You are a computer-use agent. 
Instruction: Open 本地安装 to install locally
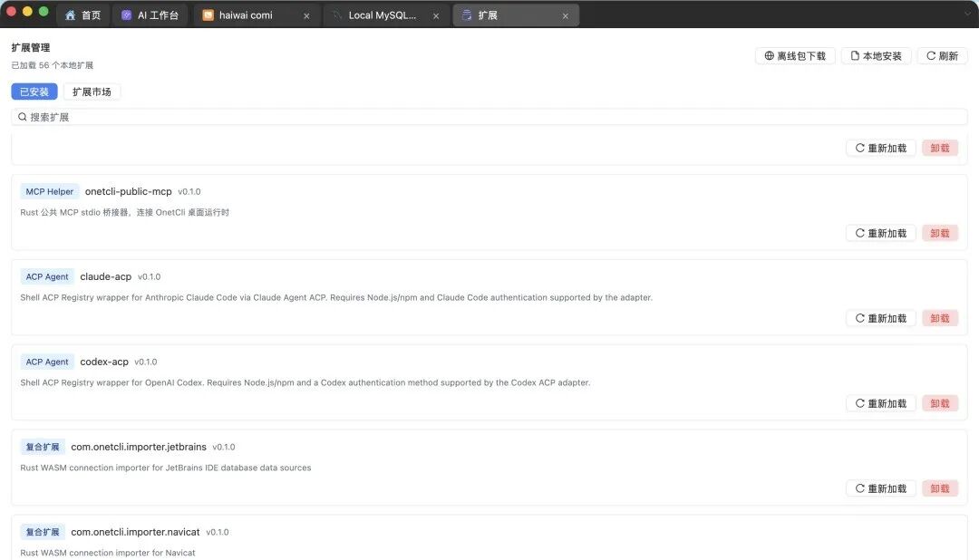[876, 56]
